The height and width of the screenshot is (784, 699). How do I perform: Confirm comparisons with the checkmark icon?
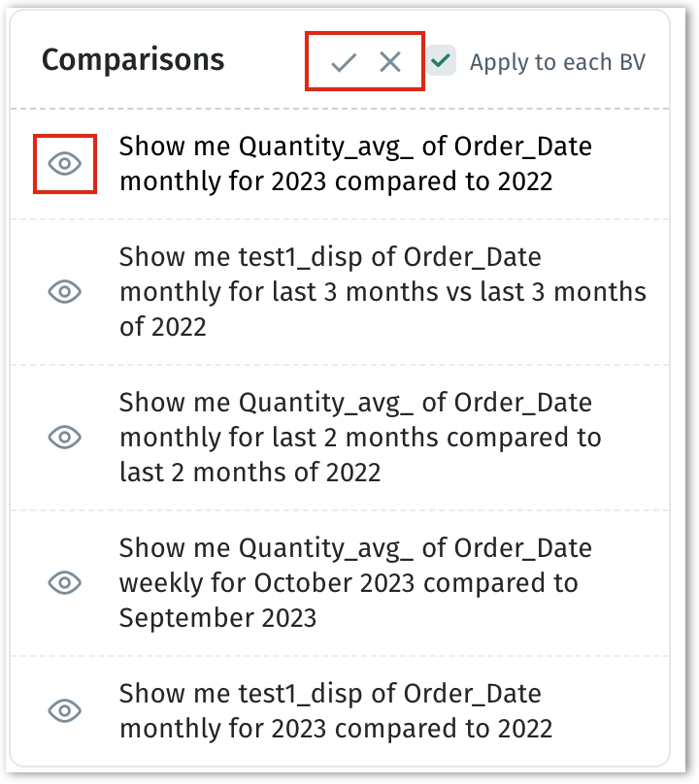click(343, 63)
